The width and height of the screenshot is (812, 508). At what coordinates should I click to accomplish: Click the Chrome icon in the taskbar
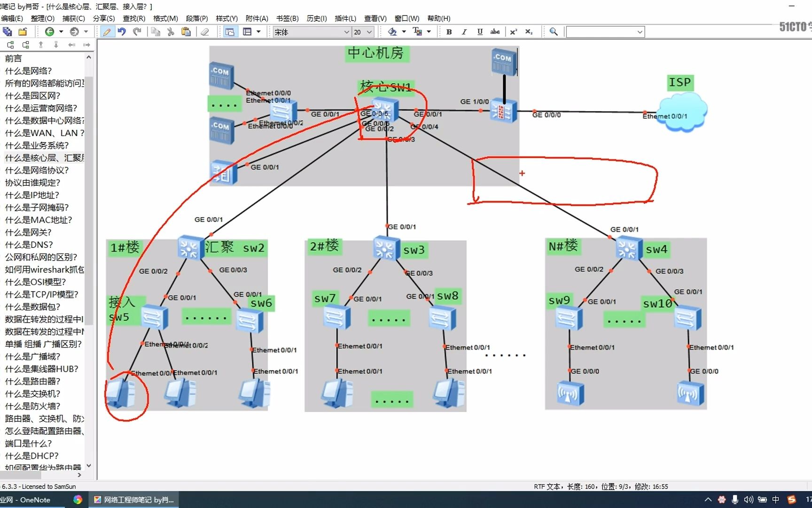point(78,500)
